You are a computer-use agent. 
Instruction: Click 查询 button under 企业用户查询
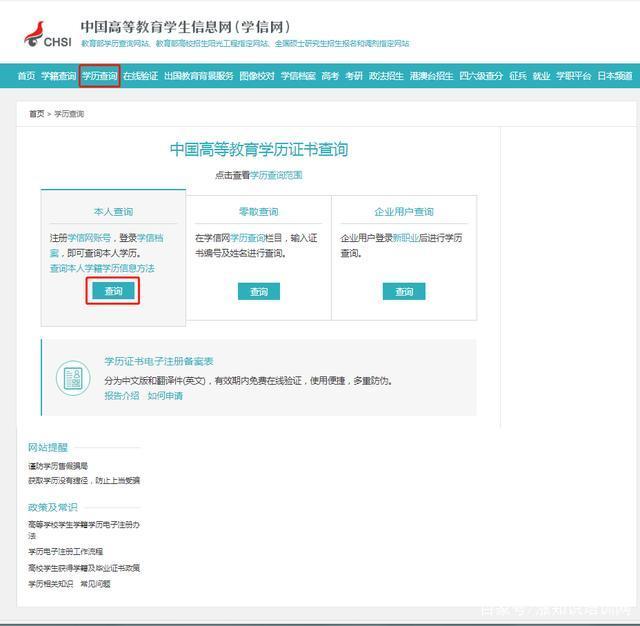404,291
